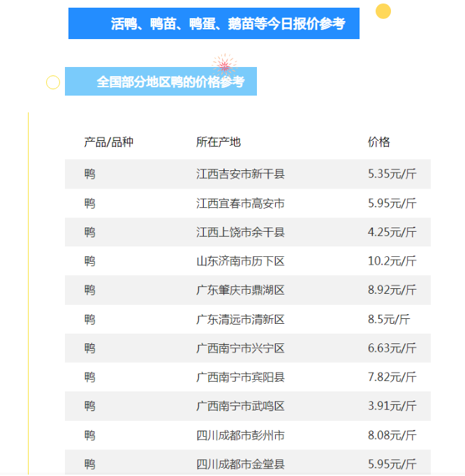Select the 江西宜春市高安市 row location
Image resolution: width=465 pixels, height=476 pixels.
point(240,203)
